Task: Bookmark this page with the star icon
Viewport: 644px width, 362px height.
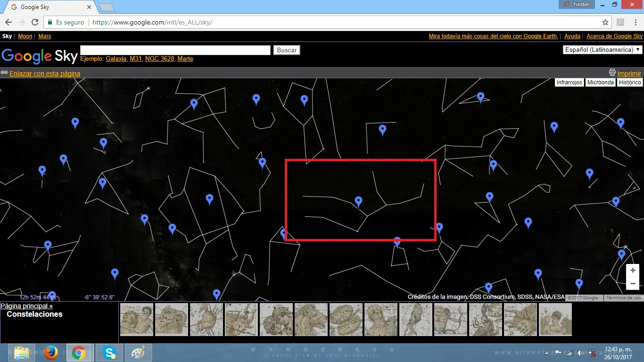Action: click(605, 22)
